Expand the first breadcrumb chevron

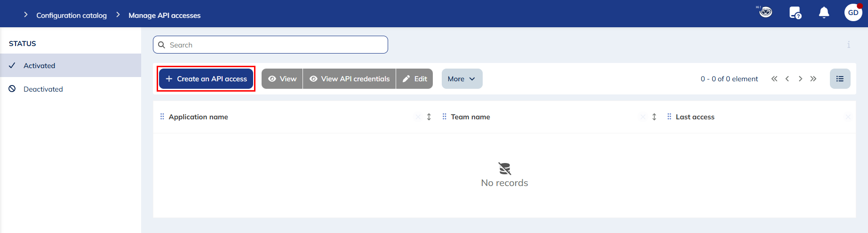(26, 15)
